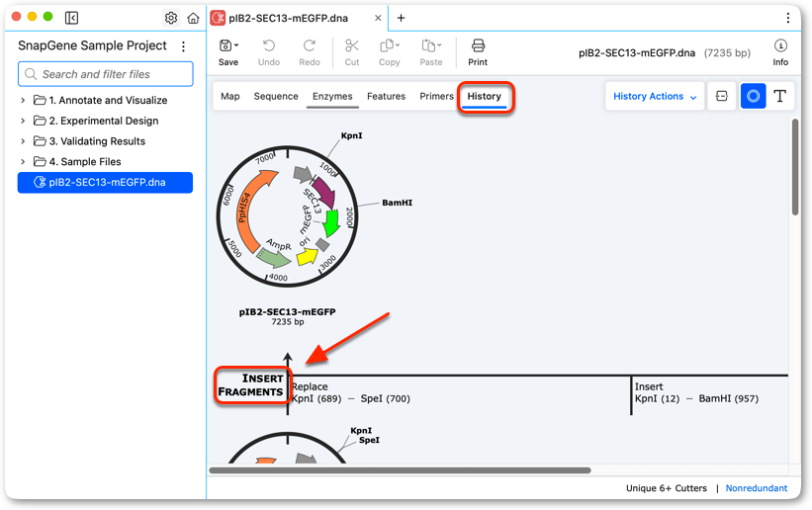Click the BamHI enzyme label on map

click(398, 203)
